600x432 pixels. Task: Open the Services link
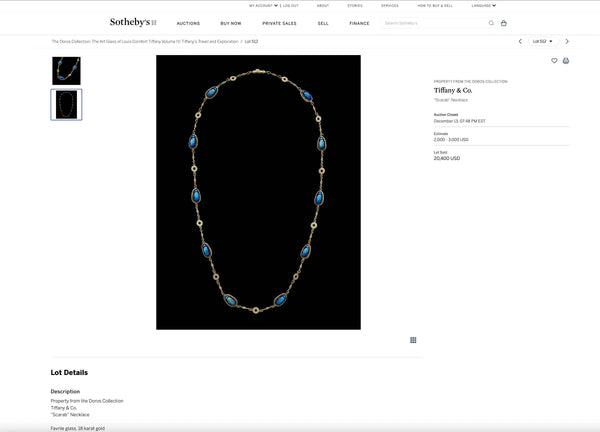pyautogui.click(x=390, y=5)
